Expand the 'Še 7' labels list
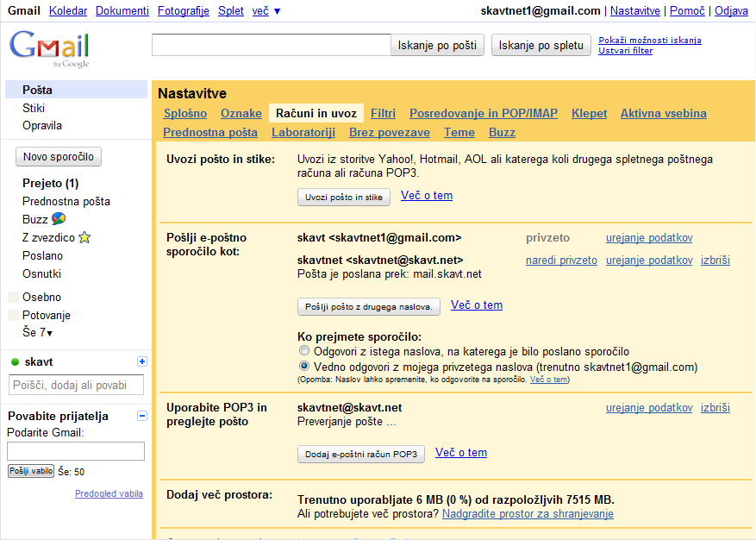This screenshot has width=756, height=540. tap(37, 332)
